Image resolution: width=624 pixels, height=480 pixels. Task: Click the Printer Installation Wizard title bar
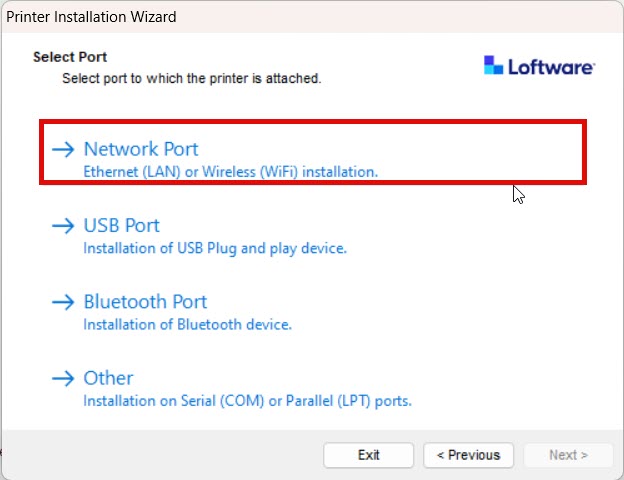(312, 17)
